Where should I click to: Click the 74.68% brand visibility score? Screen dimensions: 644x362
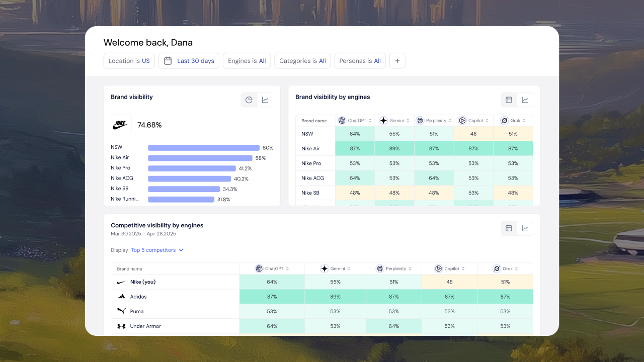pyautogui.click(x=149, y=125)
